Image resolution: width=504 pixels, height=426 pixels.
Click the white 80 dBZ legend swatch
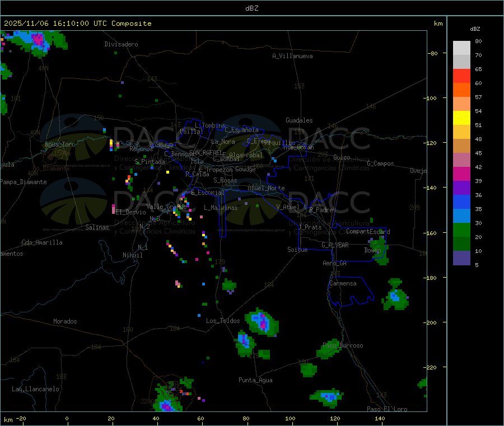click(x=461, y=48)
